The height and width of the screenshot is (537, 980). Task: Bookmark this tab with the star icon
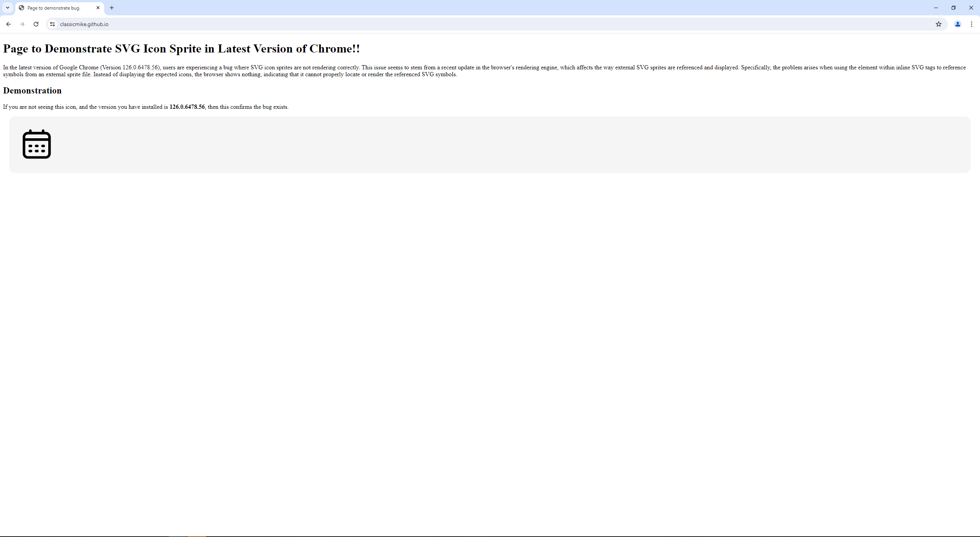938,24
